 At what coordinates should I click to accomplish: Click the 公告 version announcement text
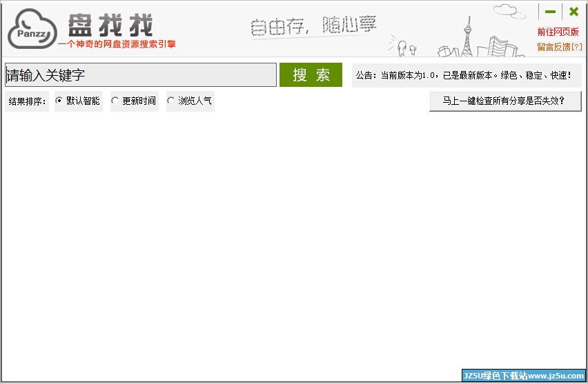click(464, 75)
